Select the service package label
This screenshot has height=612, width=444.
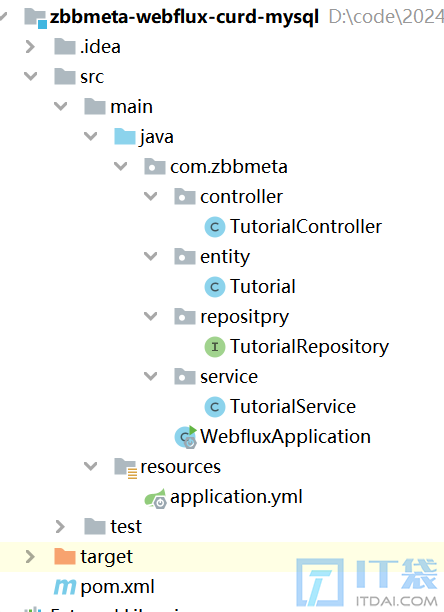point(229,377)
